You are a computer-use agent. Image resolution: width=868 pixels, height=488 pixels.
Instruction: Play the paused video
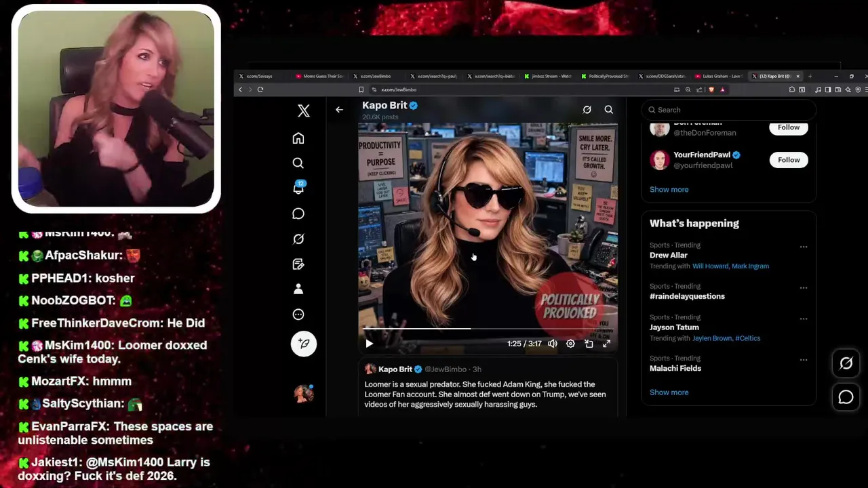click(369, 344)
